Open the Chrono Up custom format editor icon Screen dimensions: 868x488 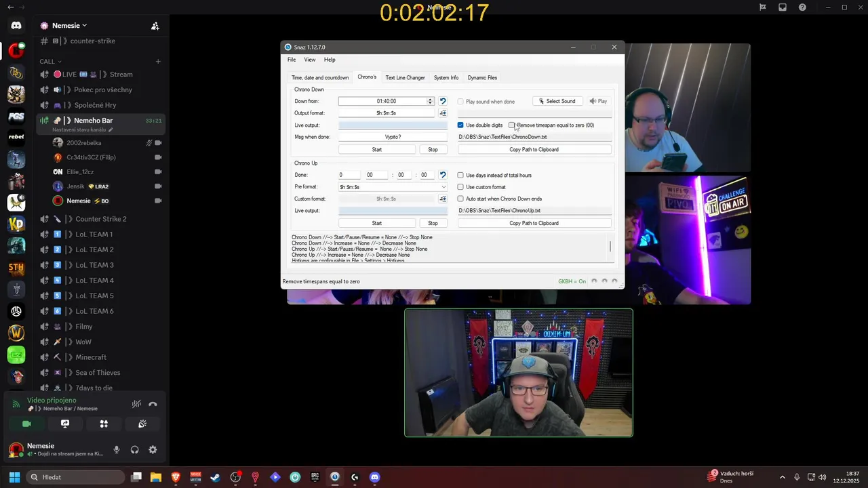tap(443, 199)
